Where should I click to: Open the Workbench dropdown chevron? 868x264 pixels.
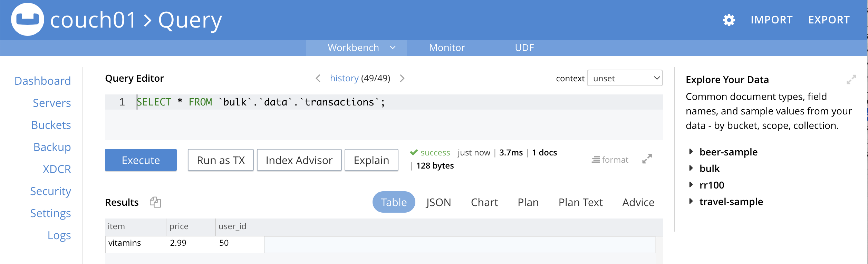click(393, 48)
